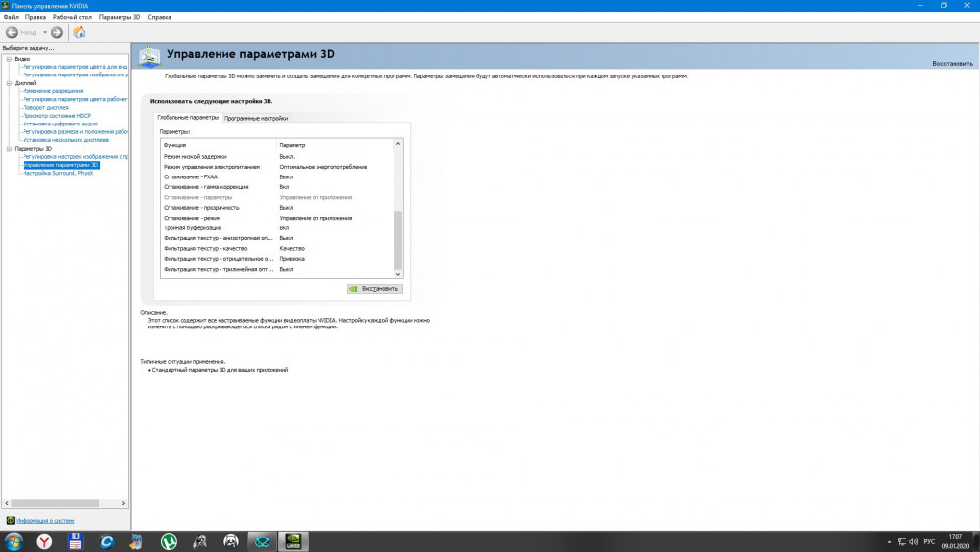The height and width of the screenshot is (552, 980).
Task: Click the Параметр column header
Action: [x=335, y=145]
